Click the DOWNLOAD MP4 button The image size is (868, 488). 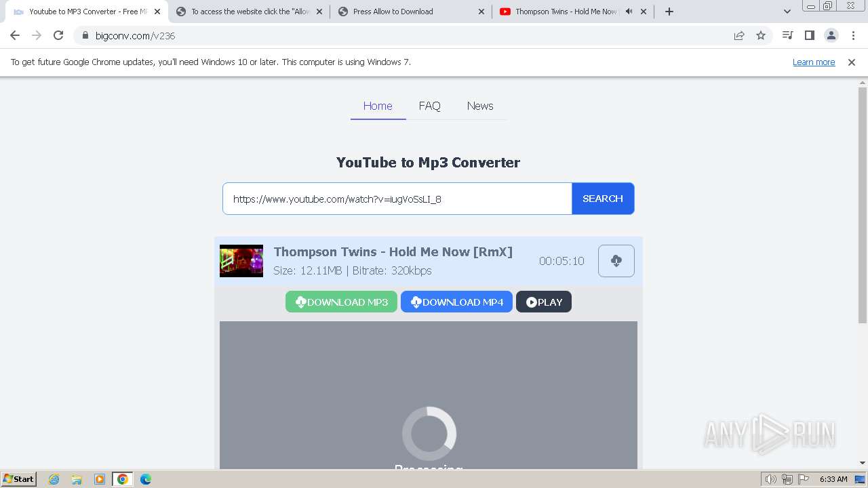click(456, 302)
